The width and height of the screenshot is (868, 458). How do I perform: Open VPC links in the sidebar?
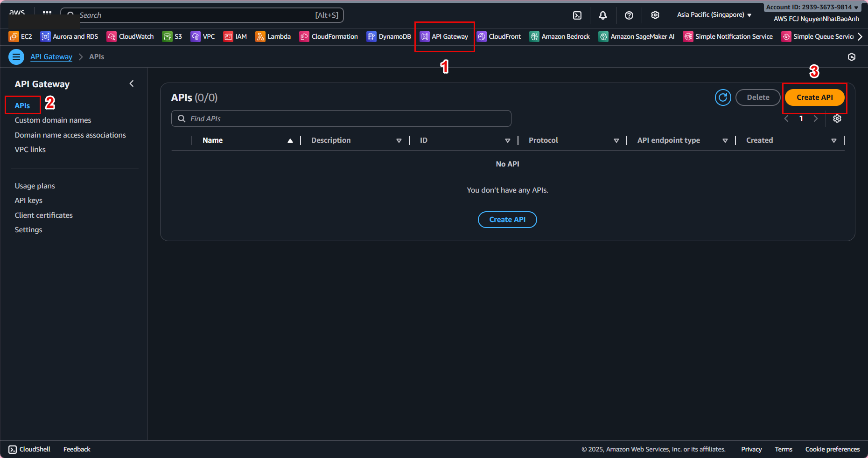coord(30,150)
